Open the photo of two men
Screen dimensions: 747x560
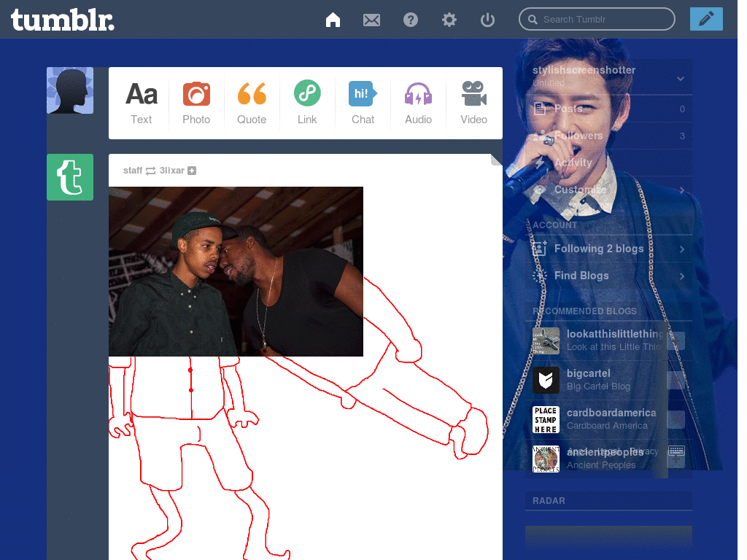pos(236,271)
